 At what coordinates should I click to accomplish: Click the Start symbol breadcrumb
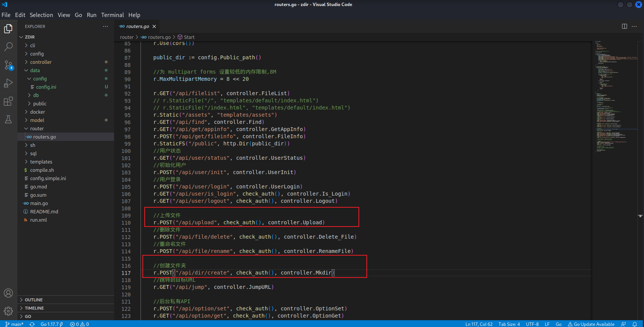coord(186,37)
